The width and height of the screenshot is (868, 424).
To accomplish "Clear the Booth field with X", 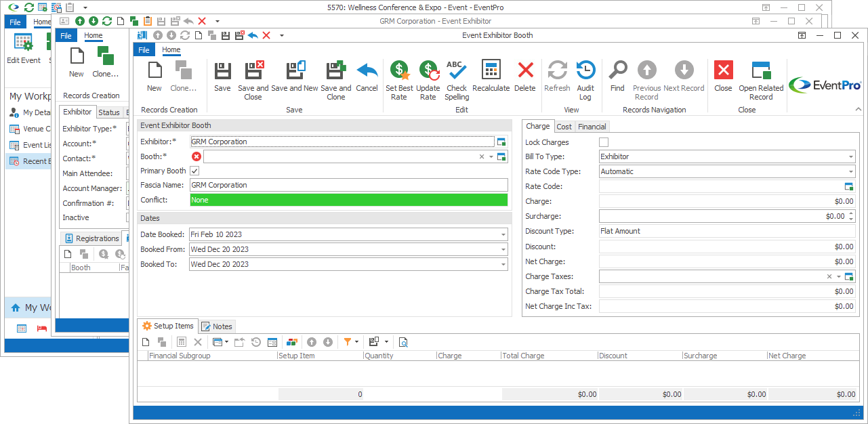I will 482,156.
